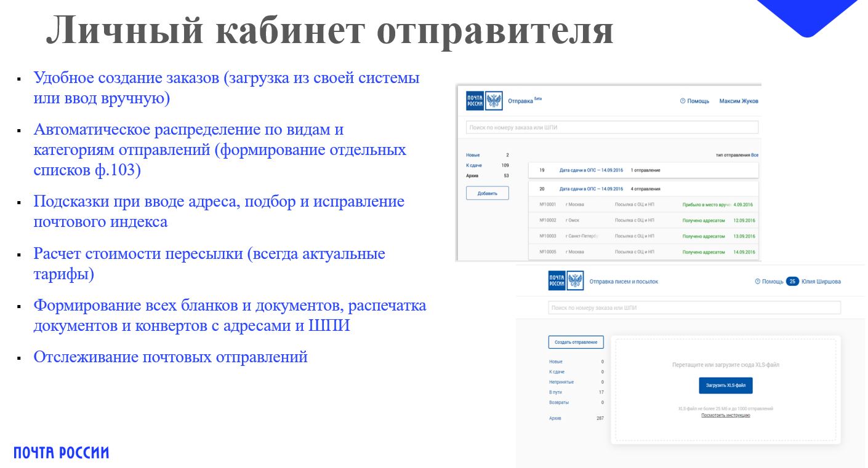
Task: Open the 'тип отправления Все' filter
Action: pyautogui.click(x=737, y=156)
